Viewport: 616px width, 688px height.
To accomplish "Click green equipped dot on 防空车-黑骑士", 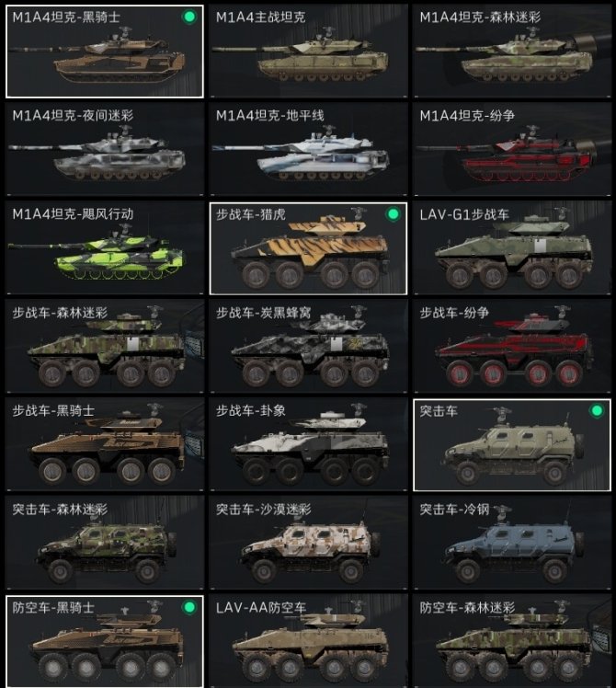I will pos(189,607).
